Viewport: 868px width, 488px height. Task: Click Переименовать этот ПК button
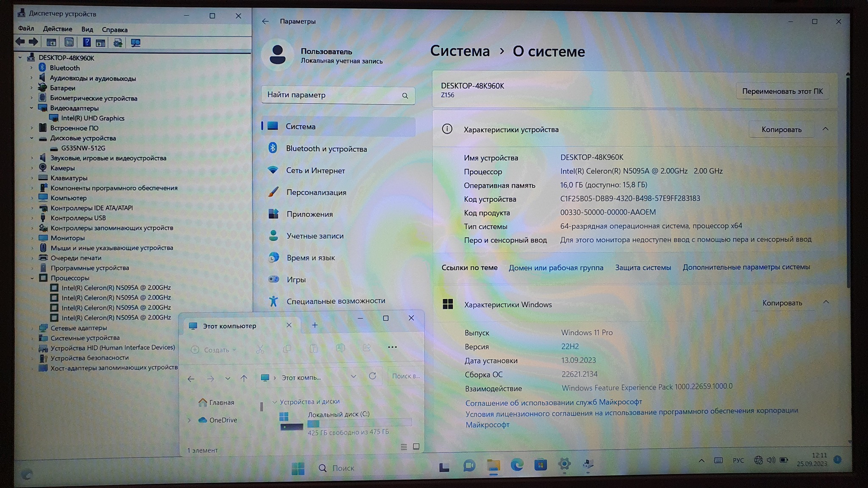coord(782,91)
